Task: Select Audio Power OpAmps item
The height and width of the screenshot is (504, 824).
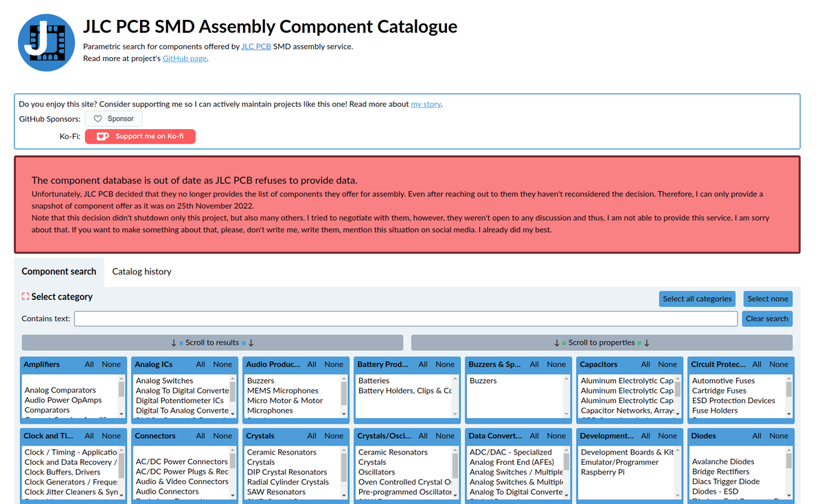Action: tap(63, 400)
